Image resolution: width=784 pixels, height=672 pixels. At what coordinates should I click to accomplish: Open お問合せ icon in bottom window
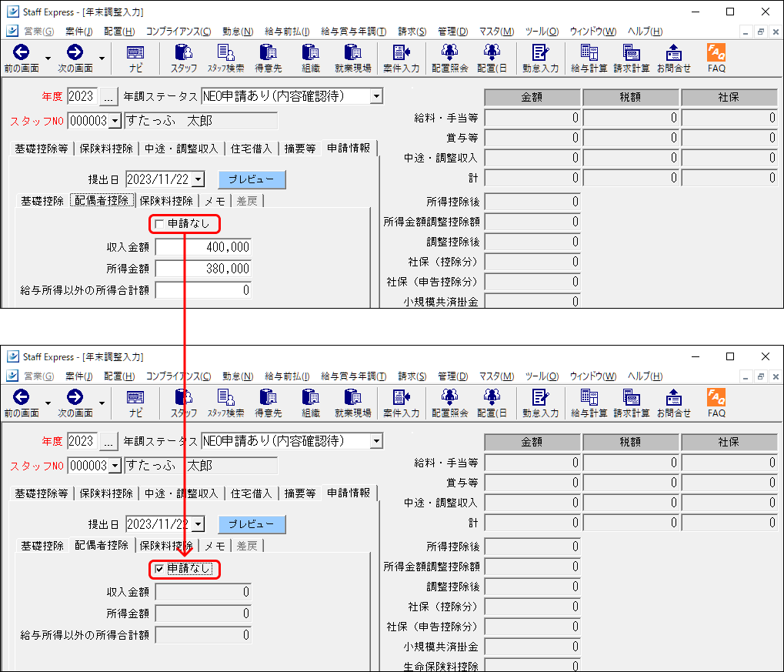pyautogui.click(x=673, y=403)
